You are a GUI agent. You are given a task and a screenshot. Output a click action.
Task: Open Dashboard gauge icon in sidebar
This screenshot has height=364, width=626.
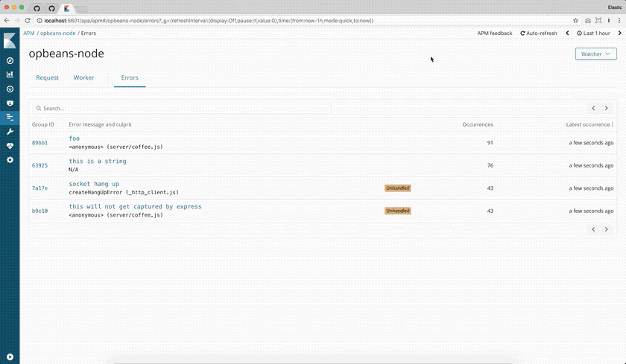pyautogui.click(x=10, y=89)
